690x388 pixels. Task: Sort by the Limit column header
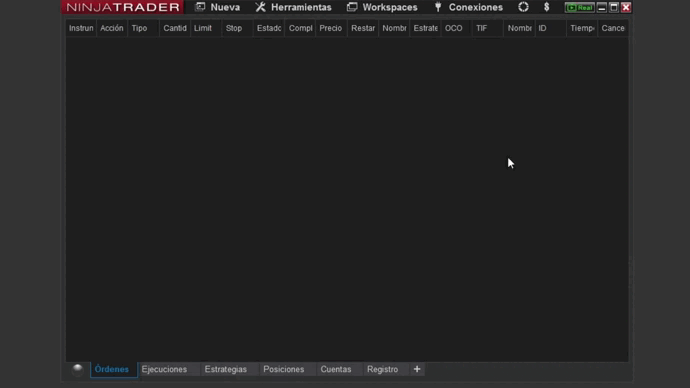click(206, 28)
